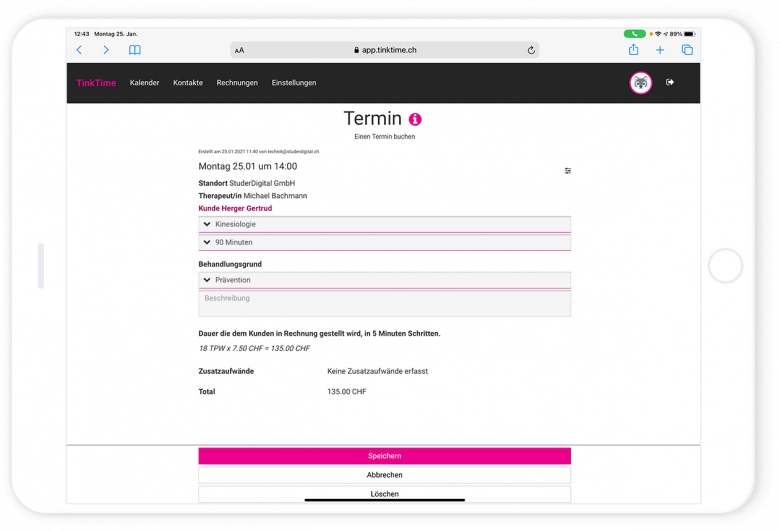
Task: Tap the Safari forward arrow
Action: [x=106, y=50]
